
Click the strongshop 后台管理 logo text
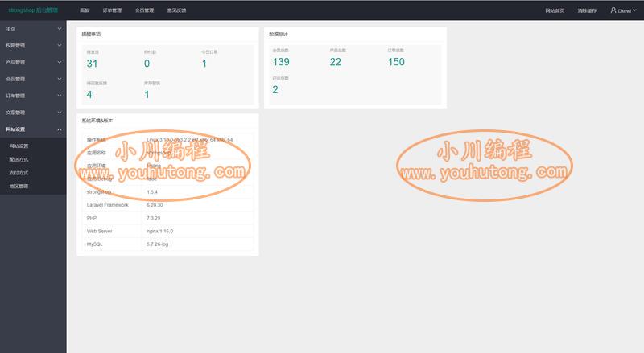tap(33, 10)
